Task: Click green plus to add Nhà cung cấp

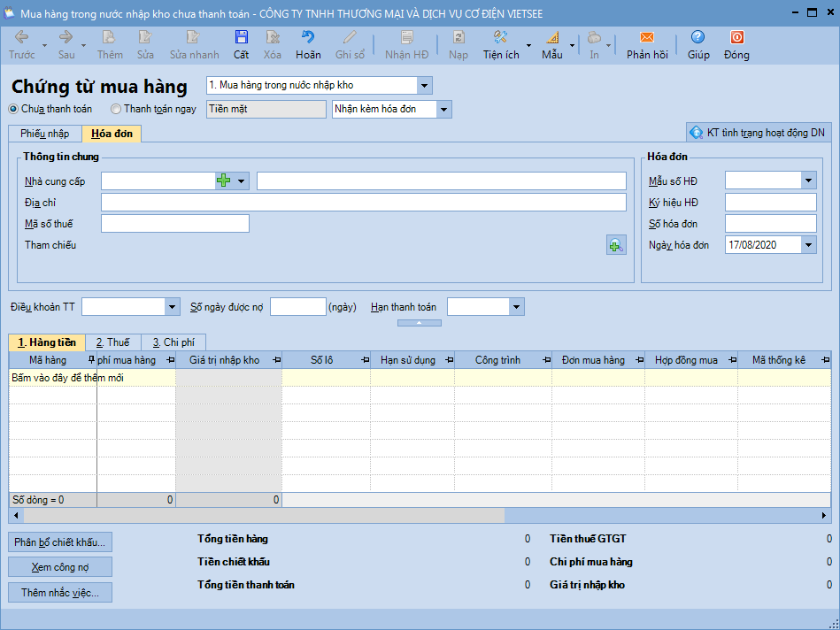Action: tap(224, 181)
